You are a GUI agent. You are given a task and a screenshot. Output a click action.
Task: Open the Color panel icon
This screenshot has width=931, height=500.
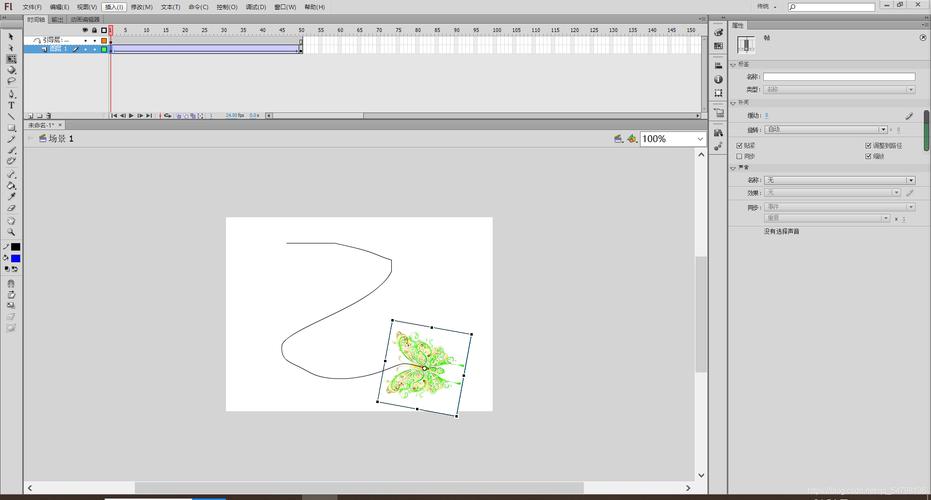click(718, 32)
